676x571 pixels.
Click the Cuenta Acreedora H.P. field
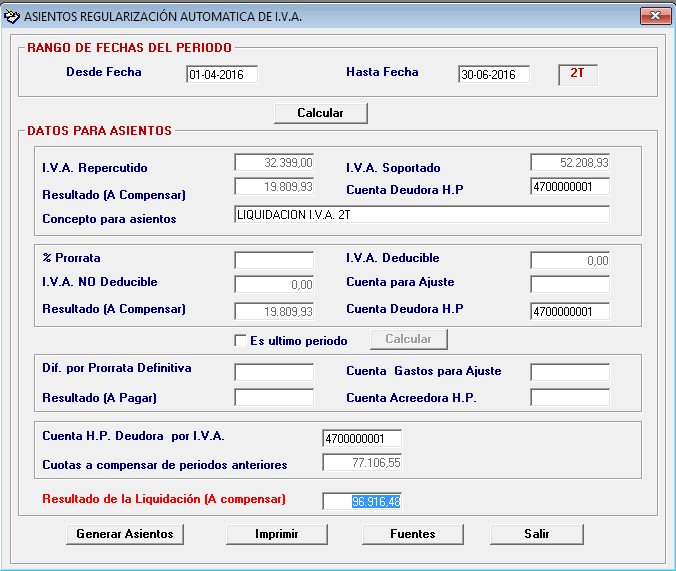(570, 397)
